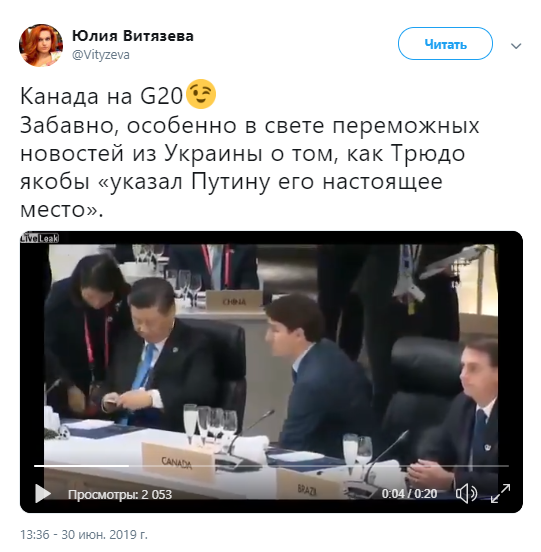The width and height of the screenshot is (541, 552).
Task: Click the LiveLeak watermark logo
Action: tap(39, 238)
